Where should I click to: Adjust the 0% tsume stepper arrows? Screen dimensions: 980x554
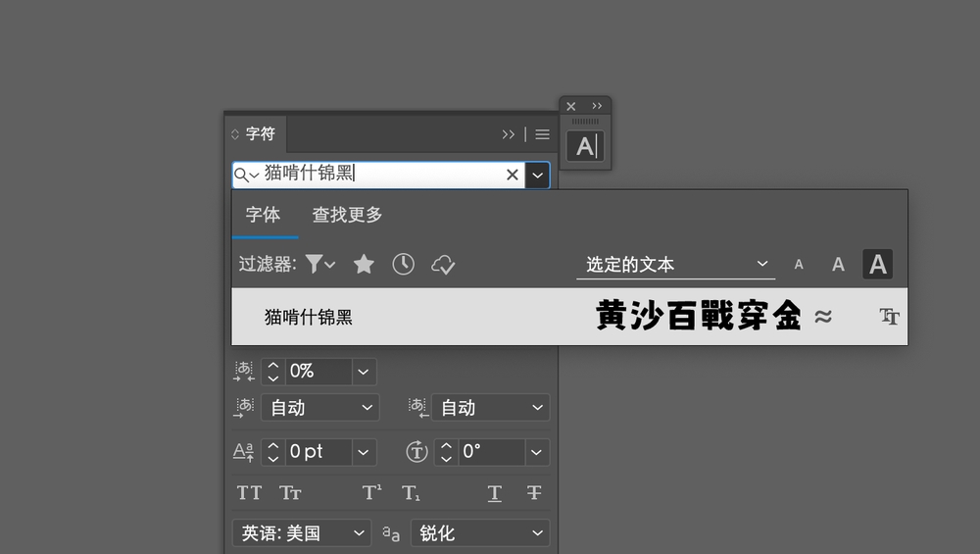(x=273, y=372)
